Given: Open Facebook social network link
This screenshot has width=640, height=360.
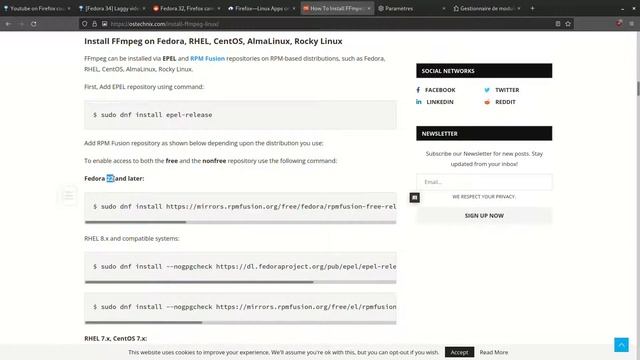Looking at the screenshot, I should [x=440, y=90].
